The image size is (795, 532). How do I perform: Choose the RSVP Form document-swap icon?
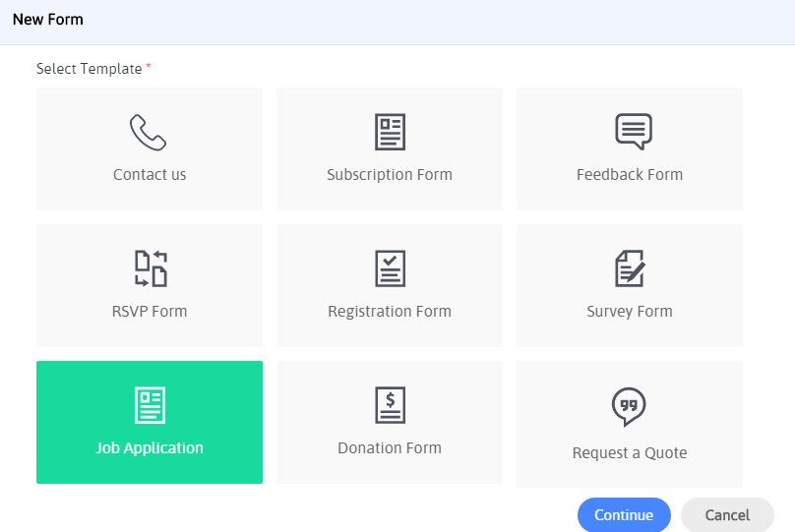coord(150,269)
